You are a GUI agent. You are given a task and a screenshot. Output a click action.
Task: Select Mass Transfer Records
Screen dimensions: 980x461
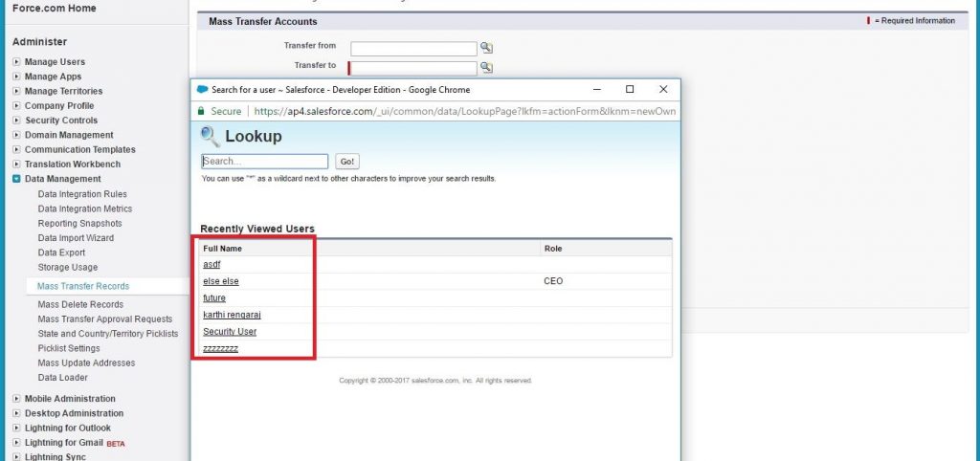pos(83,286)
